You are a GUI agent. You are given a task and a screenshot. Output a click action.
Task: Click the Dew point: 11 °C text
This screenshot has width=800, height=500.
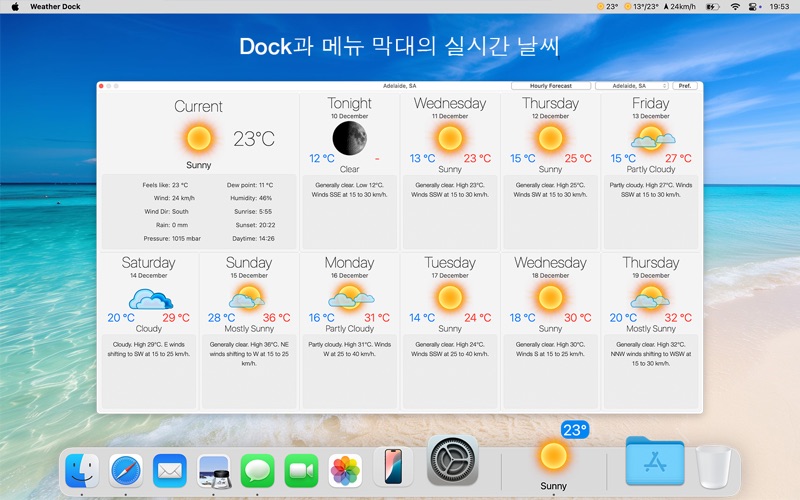[x=249, y=185]
